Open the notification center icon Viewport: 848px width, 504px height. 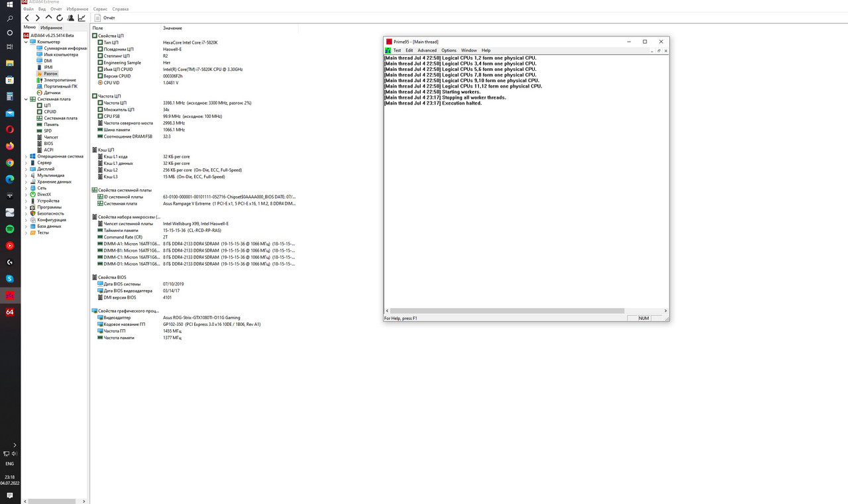pos(10,495)
